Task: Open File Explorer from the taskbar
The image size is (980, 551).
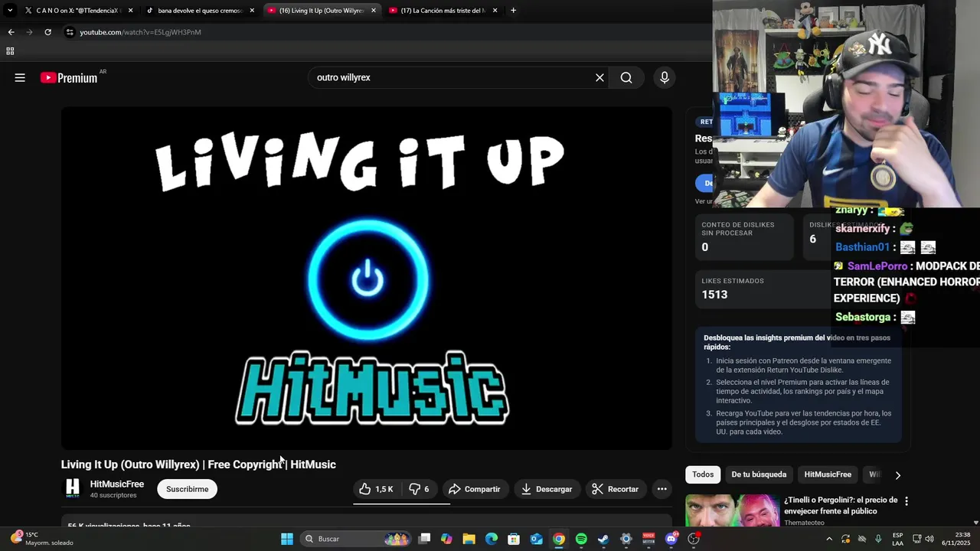Action: point(469,539)
